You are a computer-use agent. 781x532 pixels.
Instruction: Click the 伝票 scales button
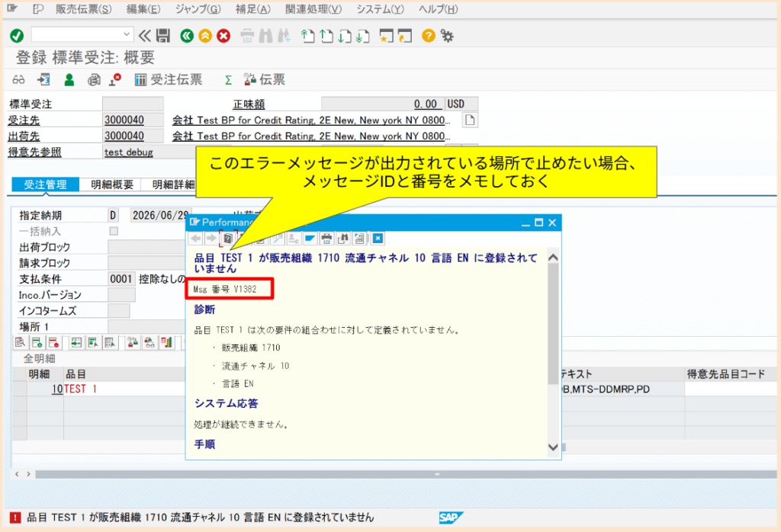click(265, 79)
